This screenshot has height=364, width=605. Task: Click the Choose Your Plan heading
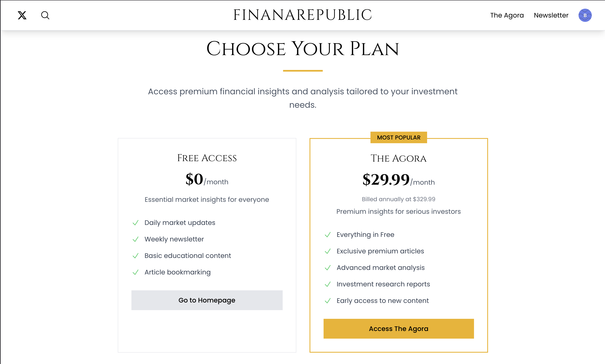click(x=302, y=48)
